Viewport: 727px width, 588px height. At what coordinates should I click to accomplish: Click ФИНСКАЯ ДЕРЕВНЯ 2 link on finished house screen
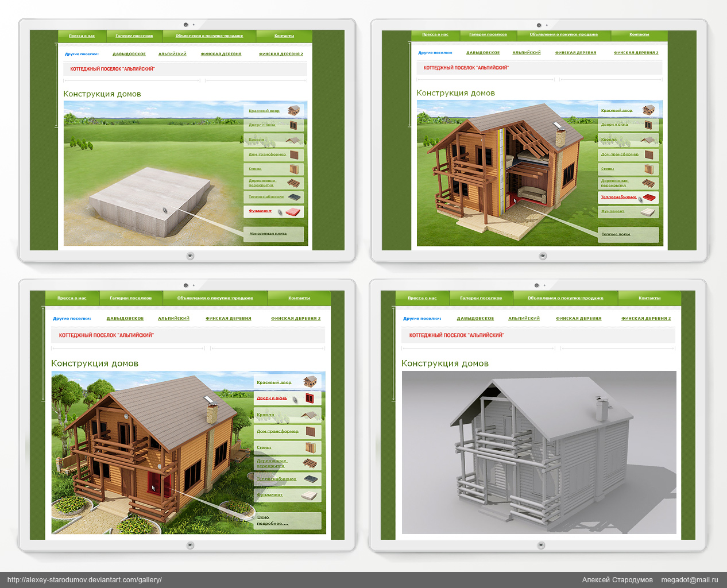(296, 319)
